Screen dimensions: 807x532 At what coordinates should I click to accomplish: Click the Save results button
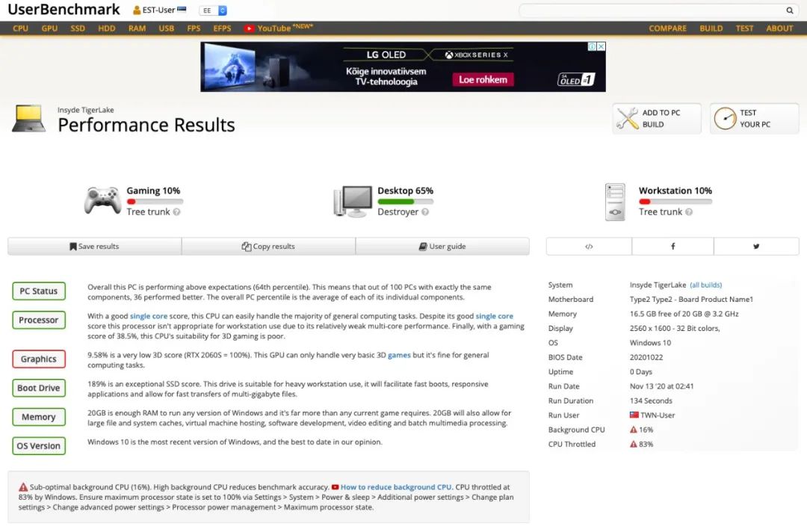click(94, 247)
